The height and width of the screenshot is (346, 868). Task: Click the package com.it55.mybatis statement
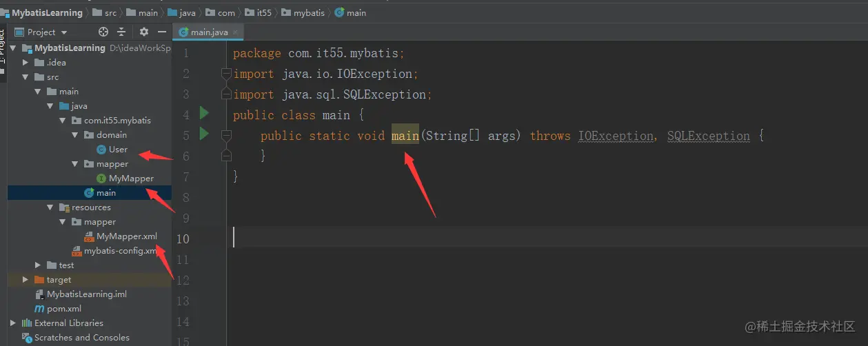pyautogui.click(x=319, y=53)
